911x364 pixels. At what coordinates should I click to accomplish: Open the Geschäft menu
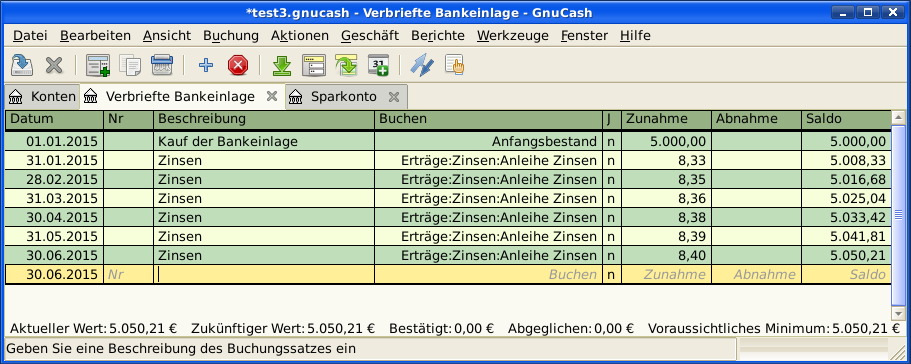pos(370,35)
